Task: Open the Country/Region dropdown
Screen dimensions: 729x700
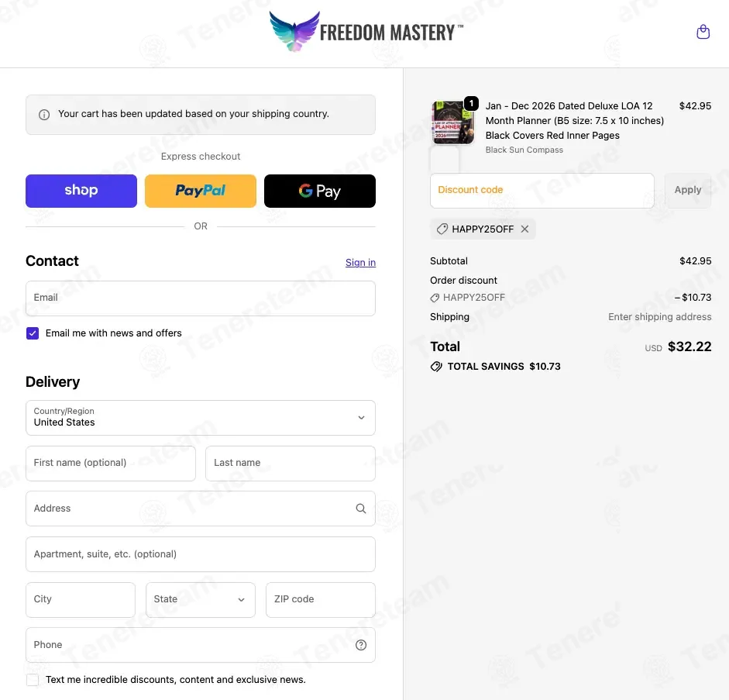Action: pos(200,418)
